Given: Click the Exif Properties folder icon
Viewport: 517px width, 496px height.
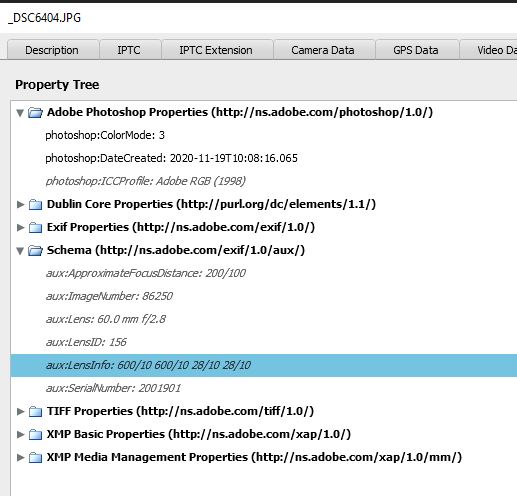Looking at the screenshot, I should click(x=35, y=227).
